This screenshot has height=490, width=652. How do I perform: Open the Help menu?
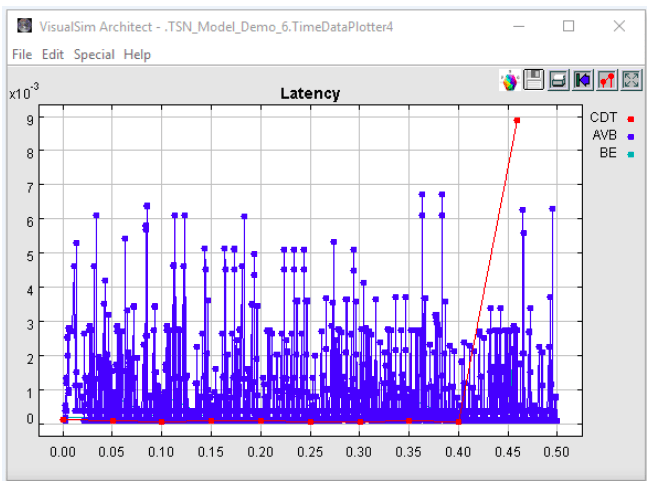tap(137, 54)
